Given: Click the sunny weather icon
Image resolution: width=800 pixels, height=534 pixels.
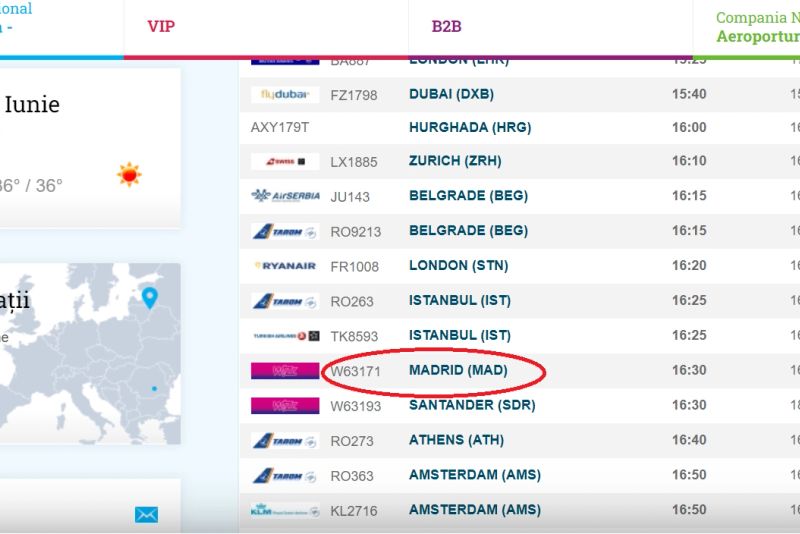Looking at the screenshot, I should tap(129, 175).
